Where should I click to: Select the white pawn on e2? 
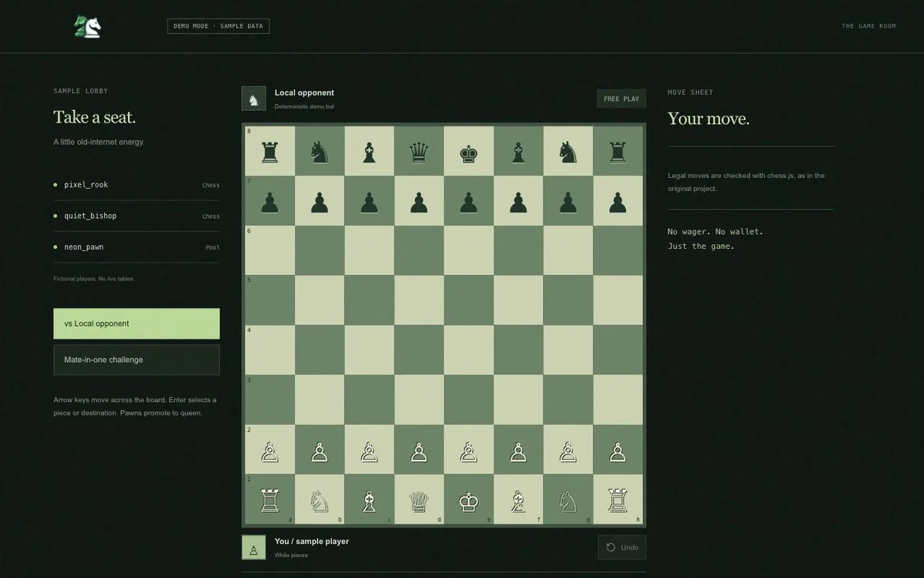[469, 450]
